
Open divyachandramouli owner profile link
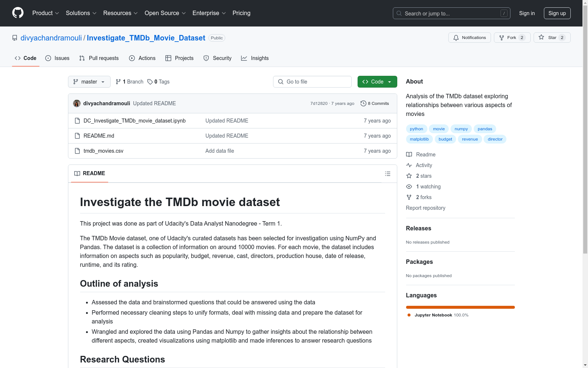point(51,38)
